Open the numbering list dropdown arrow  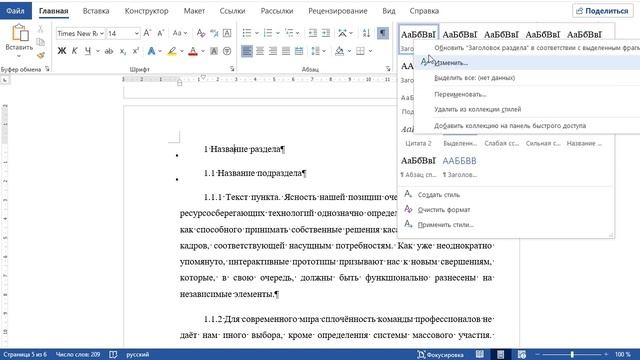point(278,33)
